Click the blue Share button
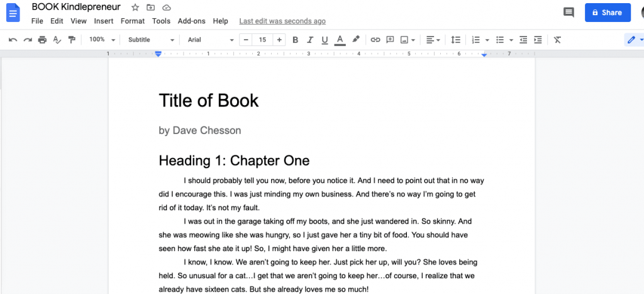 tap(608, 13)
